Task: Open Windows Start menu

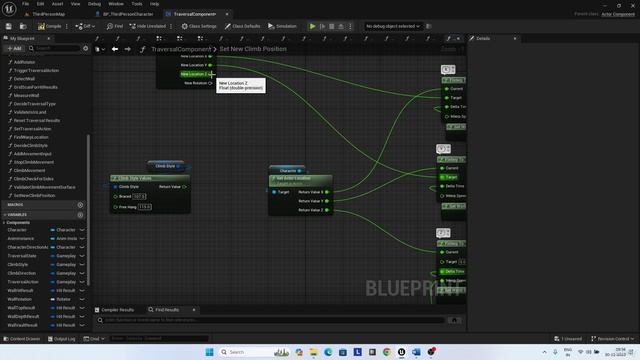Action: point(209,352)
